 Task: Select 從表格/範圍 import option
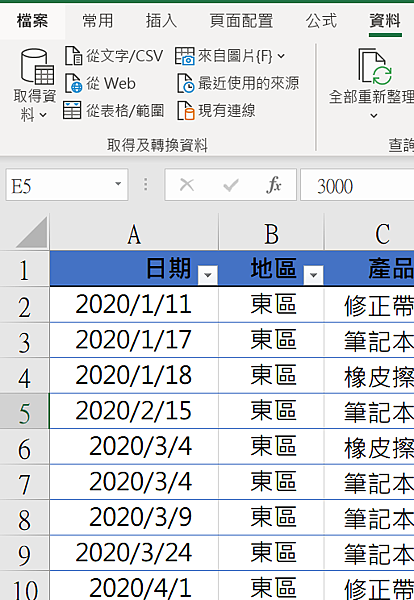(x=114, y=111)
